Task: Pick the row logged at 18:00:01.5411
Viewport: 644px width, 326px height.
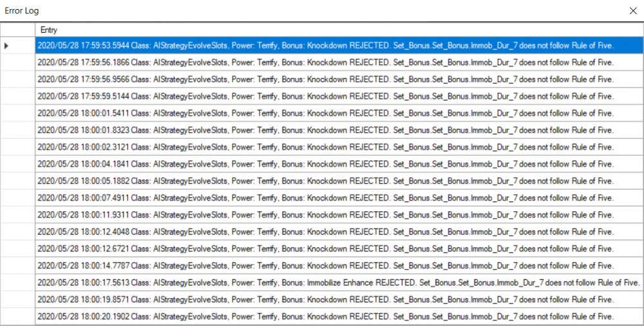Action: (x=325, y=113)
